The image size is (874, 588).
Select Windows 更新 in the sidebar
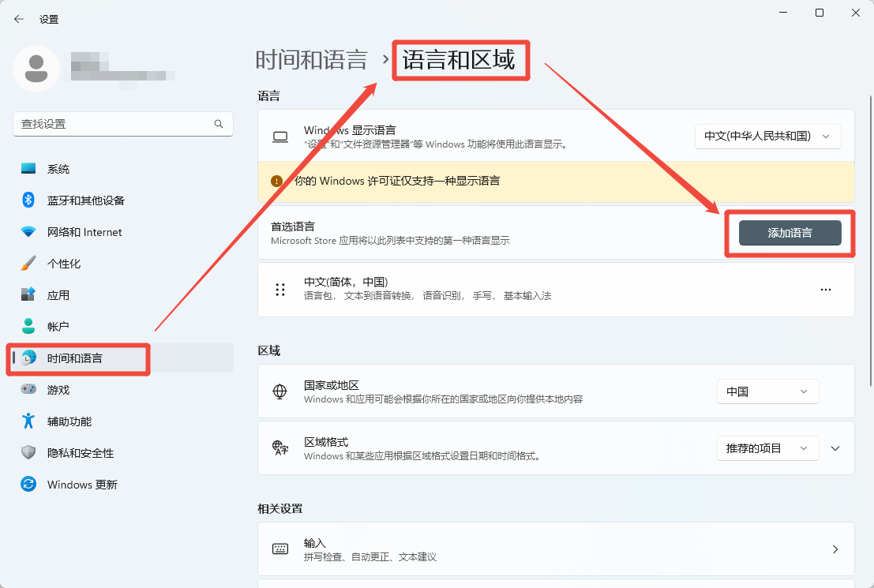pyautogui.click(x=122, y=485)
